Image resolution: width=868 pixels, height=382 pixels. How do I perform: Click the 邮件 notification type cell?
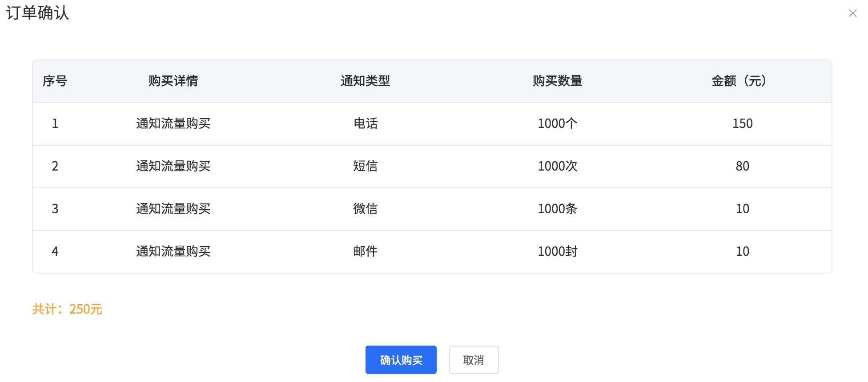coord(365,251)
